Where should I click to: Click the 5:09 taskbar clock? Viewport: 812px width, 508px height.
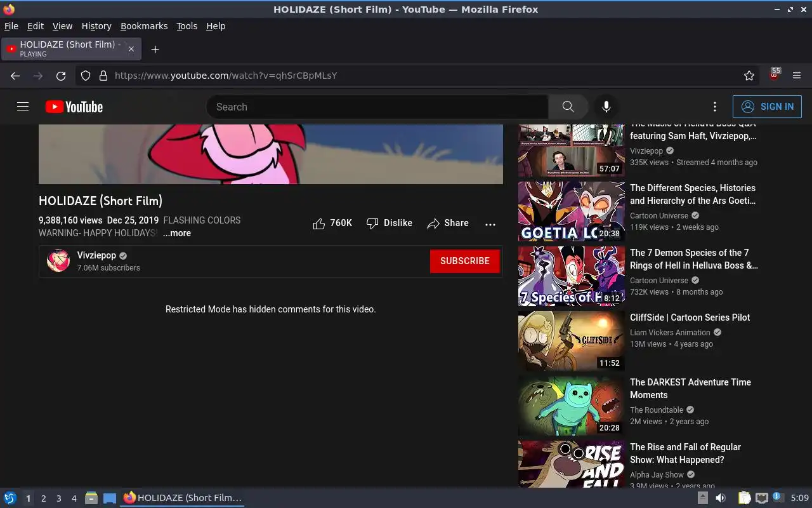coord(800,498)
